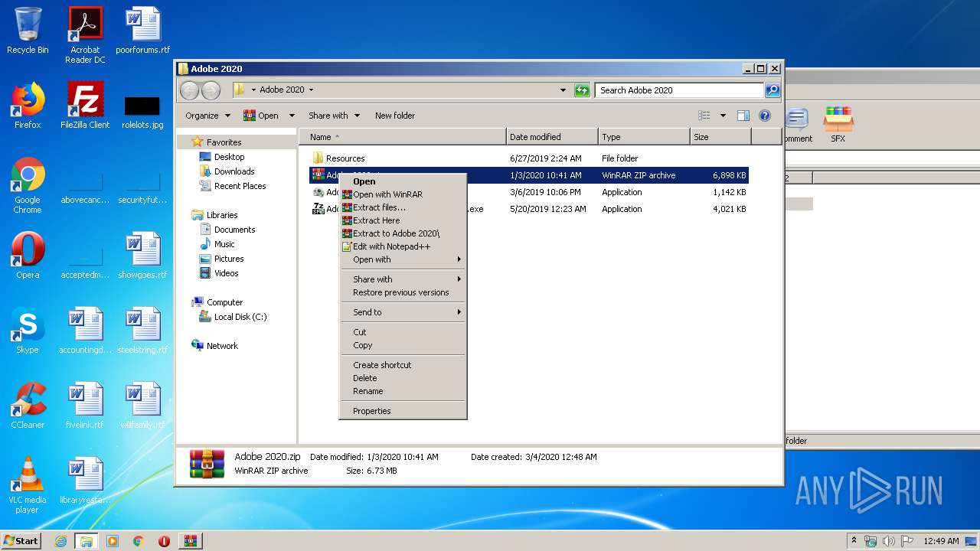
Task: Expand the 'Send to' submenu
Action: point(403,312)
